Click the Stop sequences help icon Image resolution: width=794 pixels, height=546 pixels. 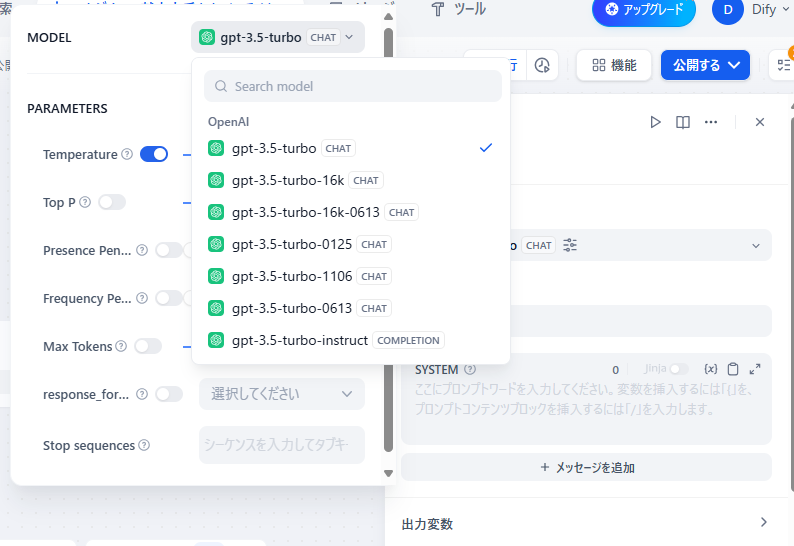pos(144,445)
